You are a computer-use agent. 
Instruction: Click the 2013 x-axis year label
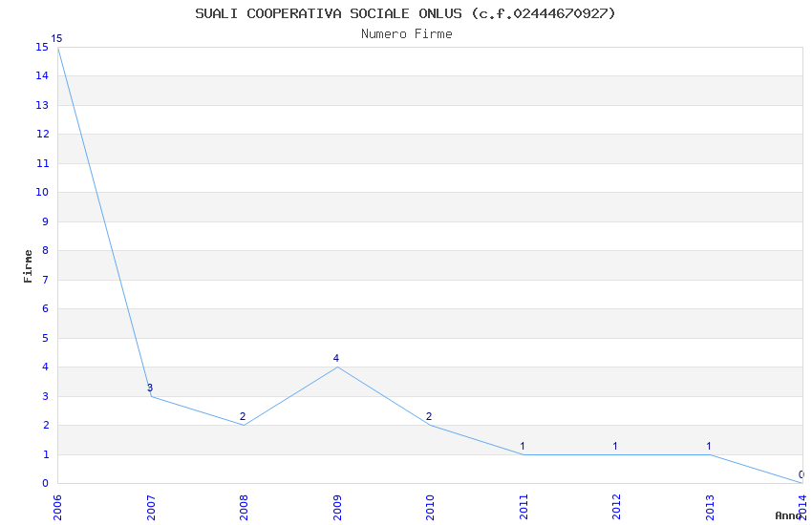tap(710, 508)
